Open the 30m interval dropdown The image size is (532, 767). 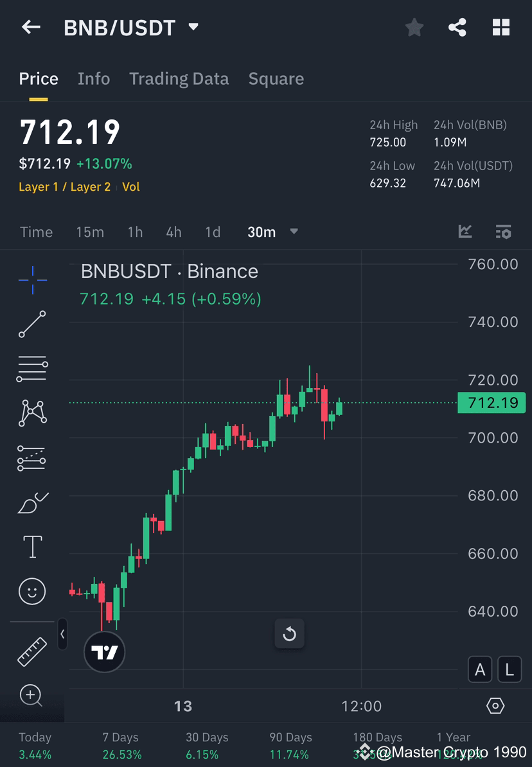tap(272, 232)
